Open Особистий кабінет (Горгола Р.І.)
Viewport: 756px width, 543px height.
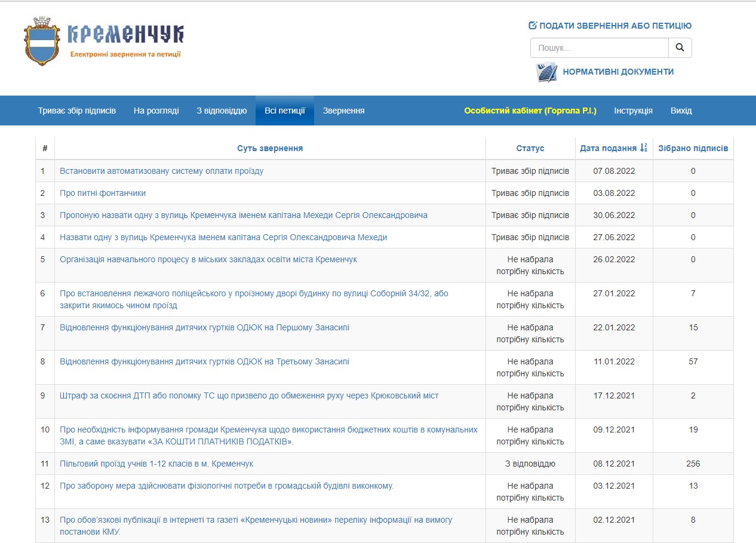click(x=530, y=111)
